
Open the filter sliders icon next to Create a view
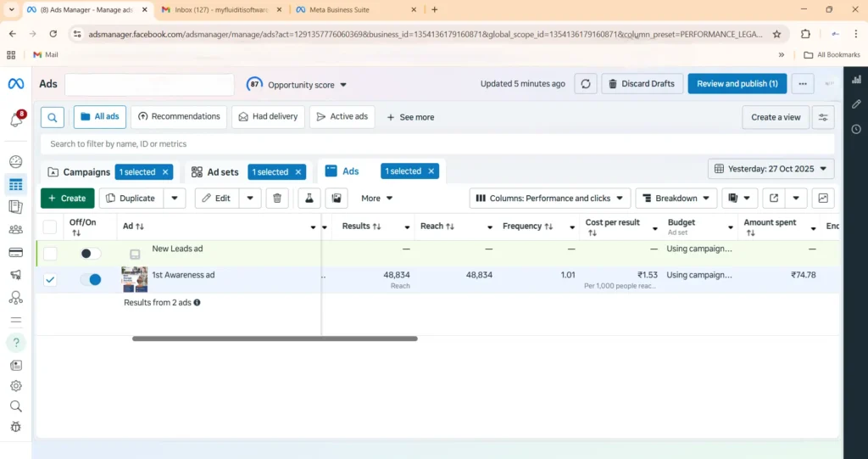tap(823, 117)
